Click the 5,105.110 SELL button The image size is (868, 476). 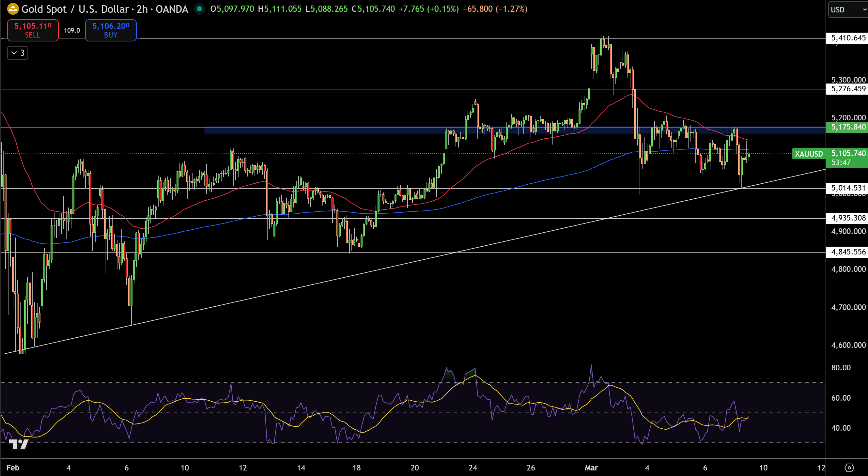[33, 30]
